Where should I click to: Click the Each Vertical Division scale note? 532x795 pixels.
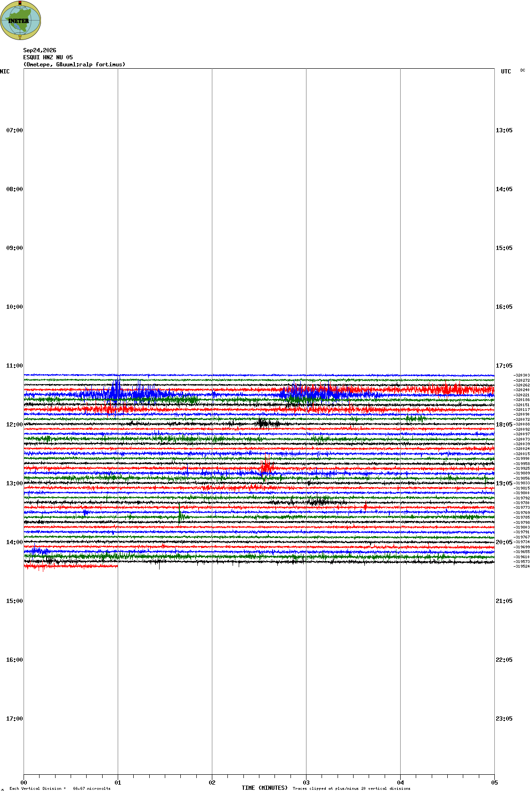click(60, 788)
